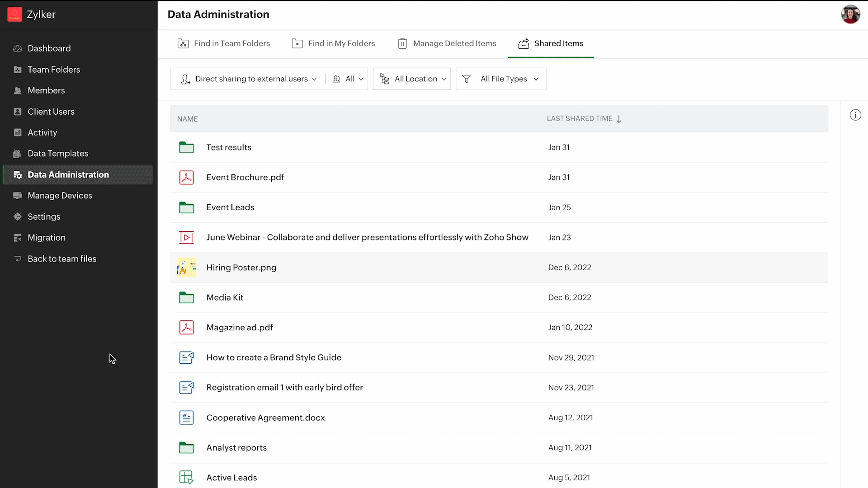Screen dimensions: 868x488
Task: Click the Test results folder icon
Action: pyautogui.click(x=186, y=147)
